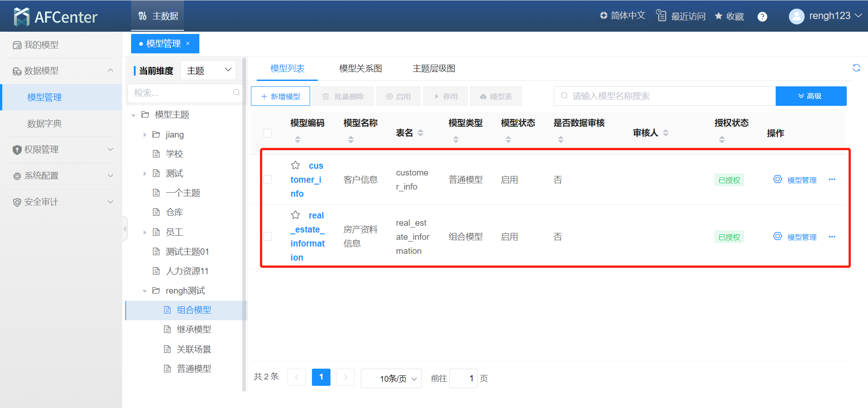Click the 新增模型 button

(x=280, y=96)
